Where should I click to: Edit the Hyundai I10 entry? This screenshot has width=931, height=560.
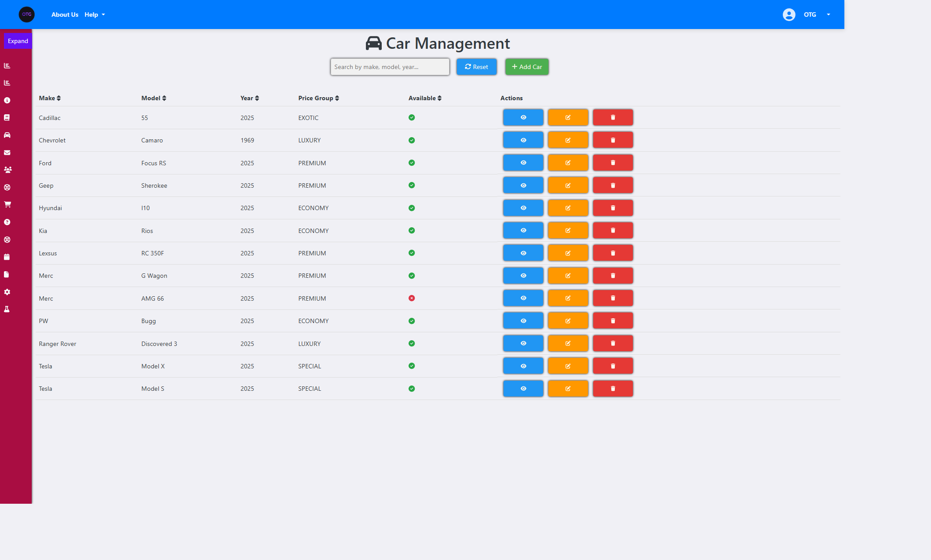(568, 208)
